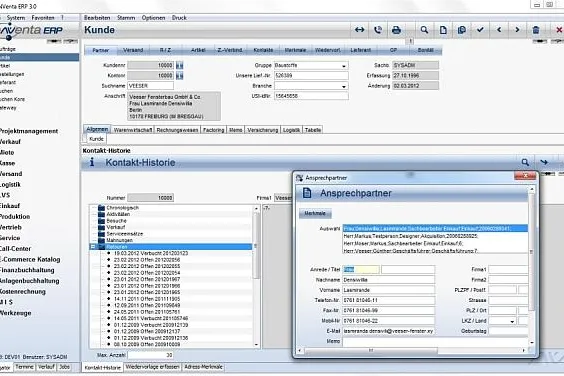Click the Suchname field containing VEESER
The image size is (564, 376).
150,86
